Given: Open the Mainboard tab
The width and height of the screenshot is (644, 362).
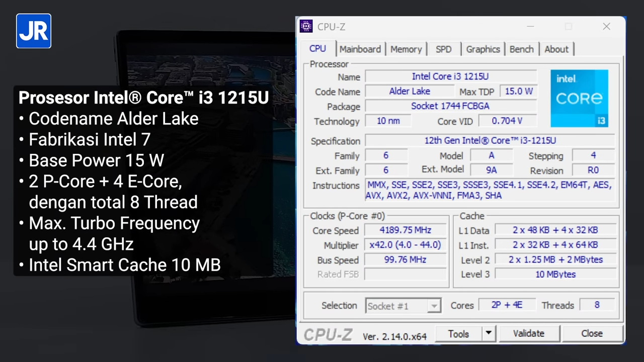Looking at the screenshot, I should pyautogui.click(x=360, y=49).
